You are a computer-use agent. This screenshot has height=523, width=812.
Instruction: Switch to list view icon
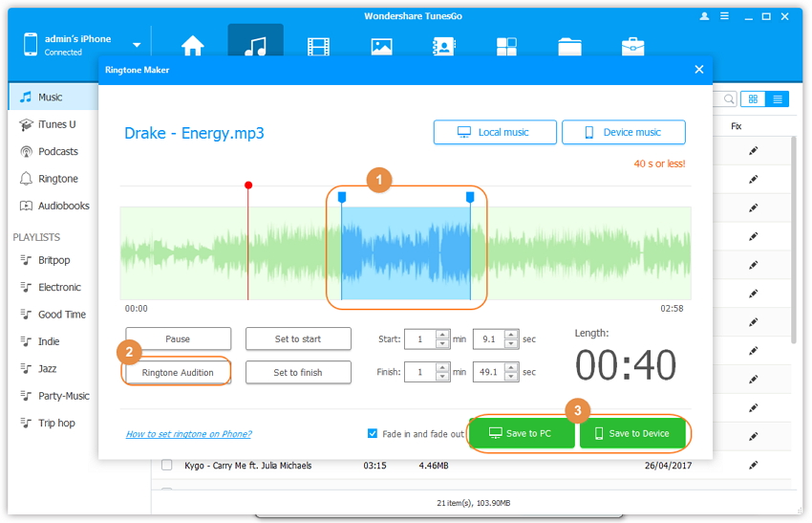pos(778,98)
